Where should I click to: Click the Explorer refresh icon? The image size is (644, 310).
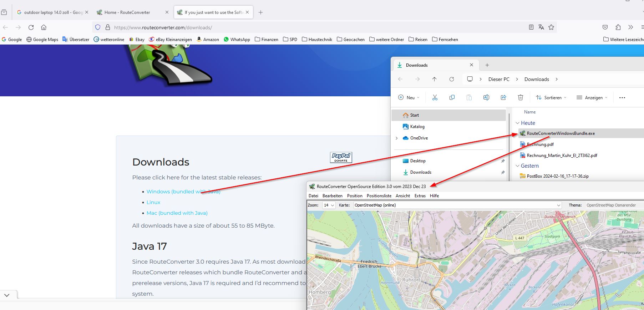[451, 79]
